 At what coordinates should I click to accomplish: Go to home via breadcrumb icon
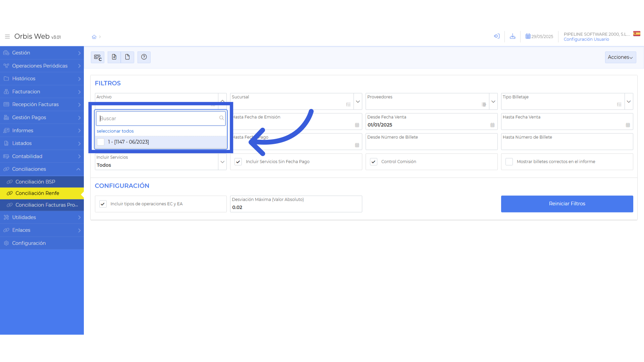94,37
